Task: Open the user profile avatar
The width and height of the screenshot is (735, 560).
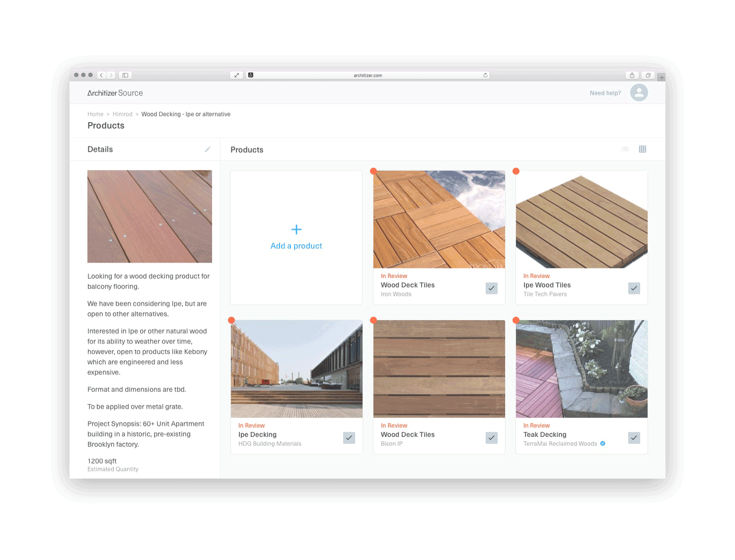Action: pyautogui.click(x=639, y=92)
